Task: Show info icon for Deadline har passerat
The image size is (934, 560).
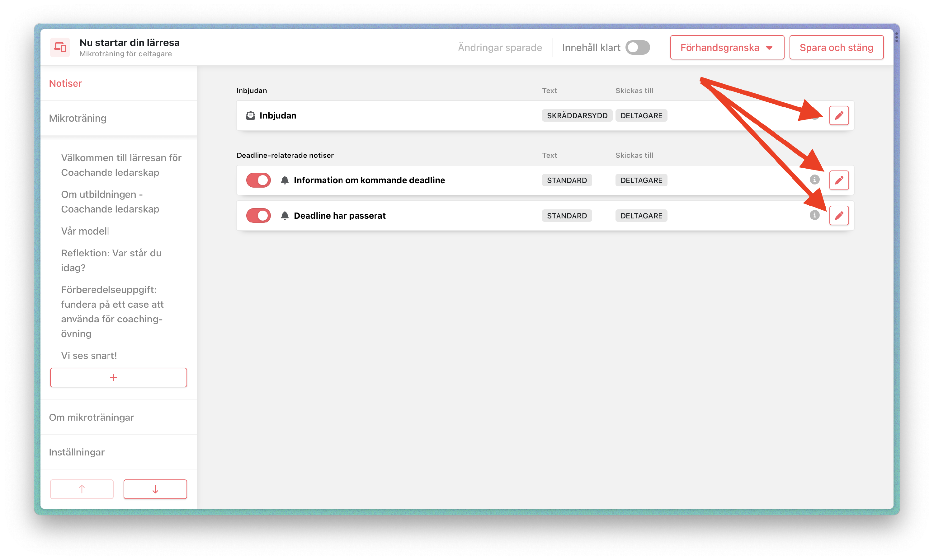Action: [814, 215]
